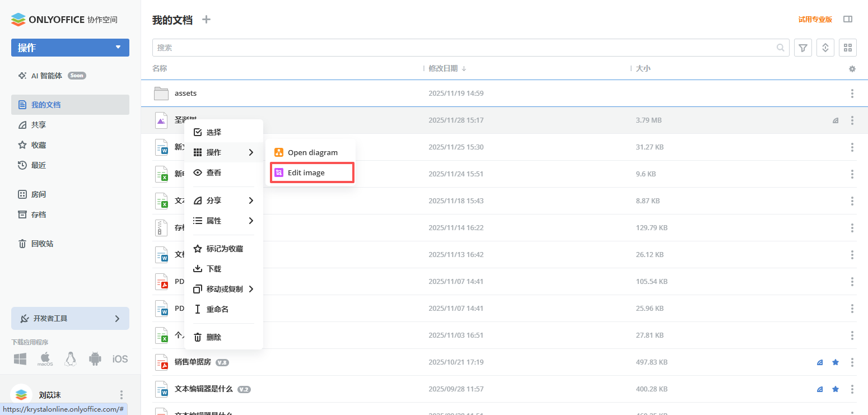Expand the blue 操作 dropdown in sidebar
The height and width of the screenshot is (415, 868).
(69, 48)
